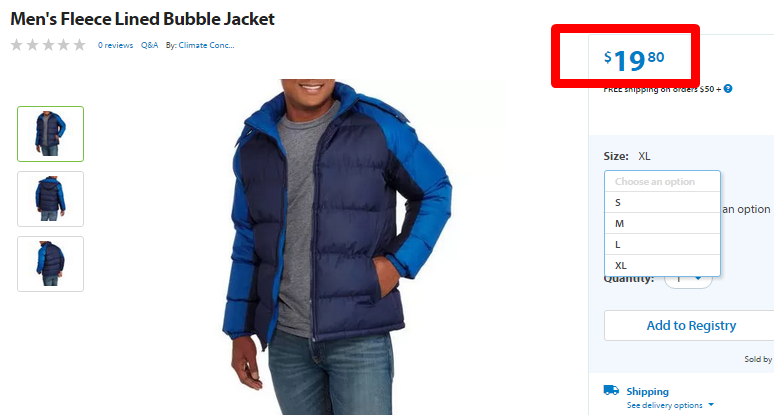Viewport: 774px width, 415px height.
Task: Open the 0 reviews link
Action: click(115, 45)
